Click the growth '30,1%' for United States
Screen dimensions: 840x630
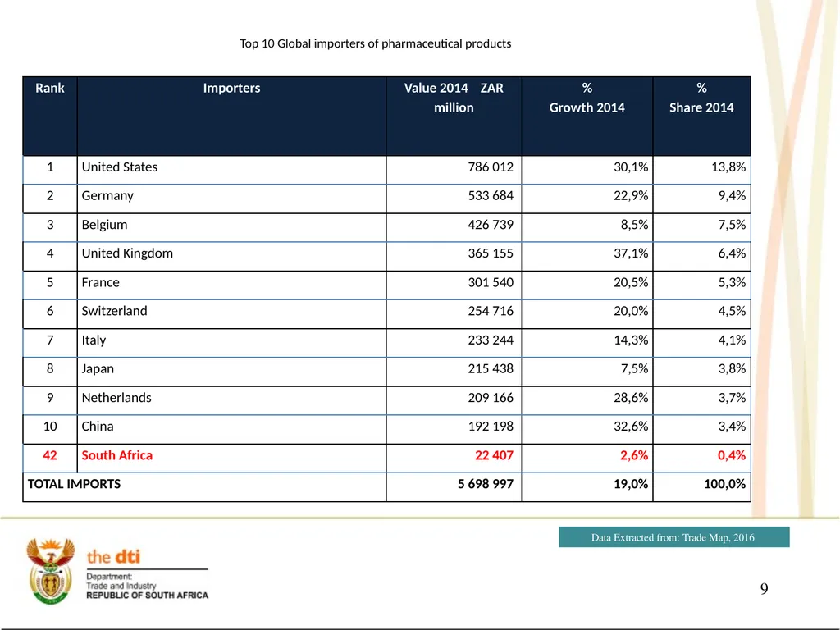click(x=631, y=167)
